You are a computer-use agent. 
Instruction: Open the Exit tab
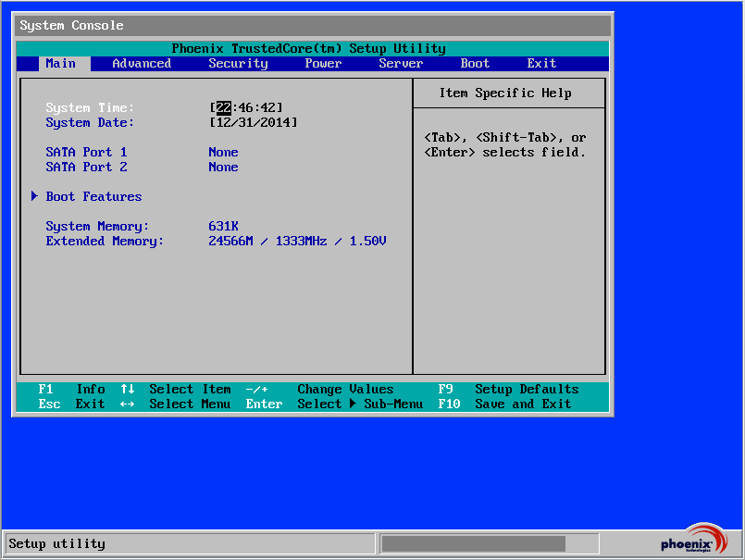(x=541, y=64)
